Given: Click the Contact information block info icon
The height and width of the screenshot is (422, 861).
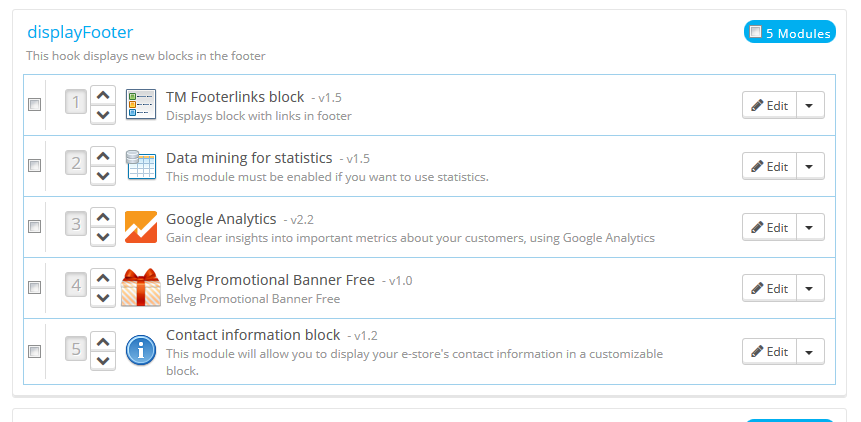Looking at the screenshot, I should (141, 350).
